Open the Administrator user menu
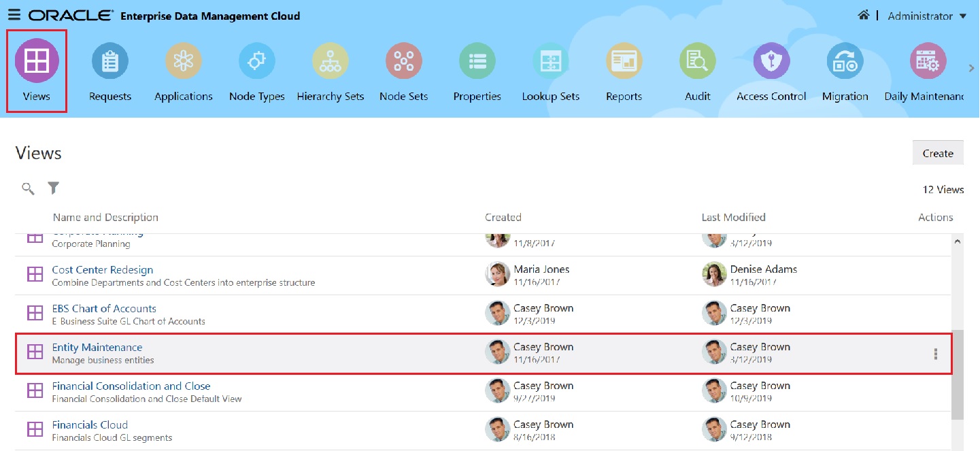This screenshot has height=451, width=980. (927, 16)
